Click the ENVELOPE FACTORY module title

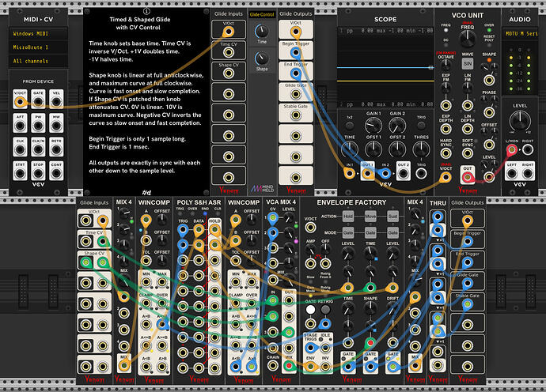pyautogui.click(x=351, y=202)
